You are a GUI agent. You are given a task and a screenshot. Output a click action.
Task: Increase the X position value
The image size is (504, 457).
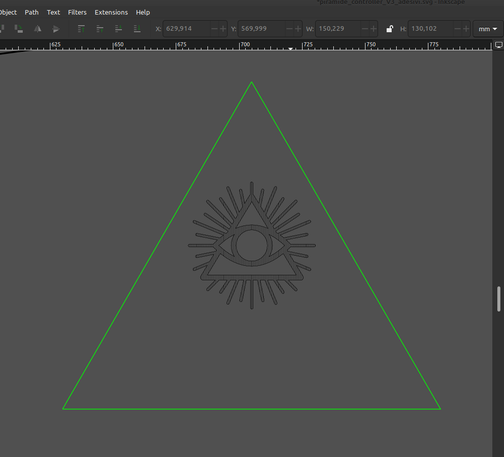[x=223, y=29]
